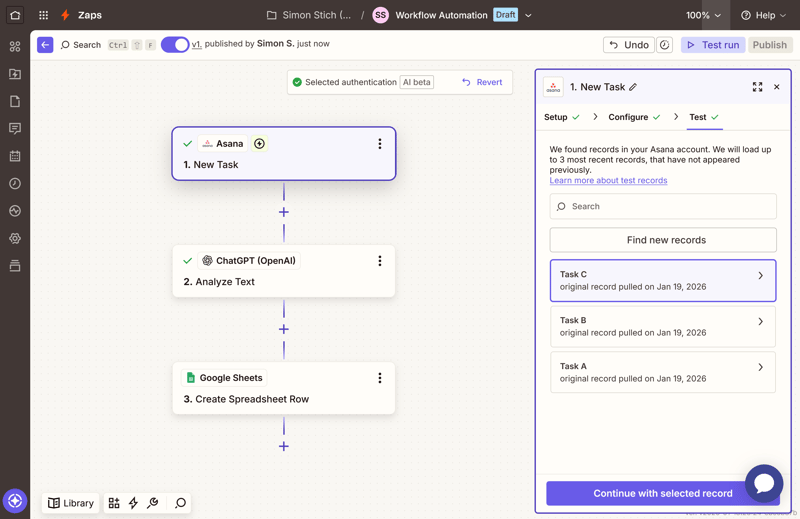Click the records Search input field
The image size is (800, 519).
[x=663, y=206]
